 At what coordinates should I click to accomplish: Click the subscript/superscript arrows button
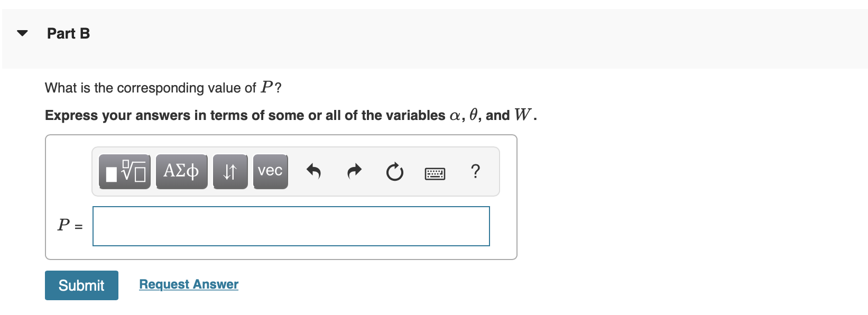coord(230,172)
